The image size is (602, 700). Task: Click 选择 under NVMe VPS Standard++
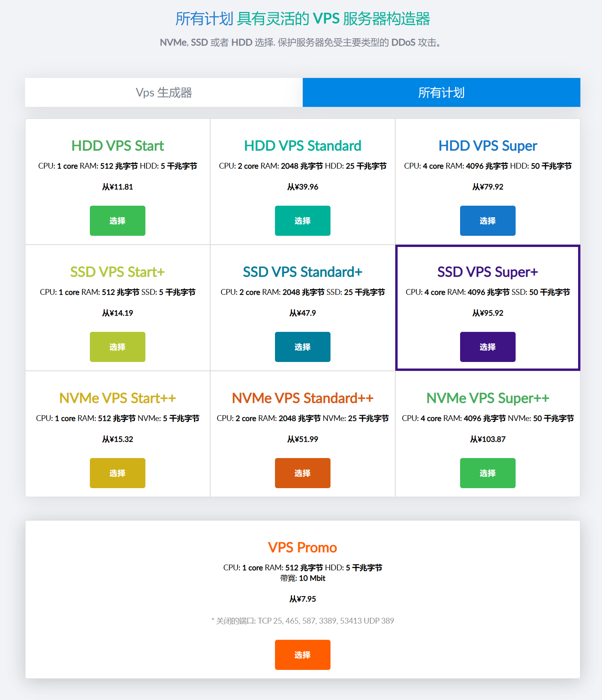point(303,473)
